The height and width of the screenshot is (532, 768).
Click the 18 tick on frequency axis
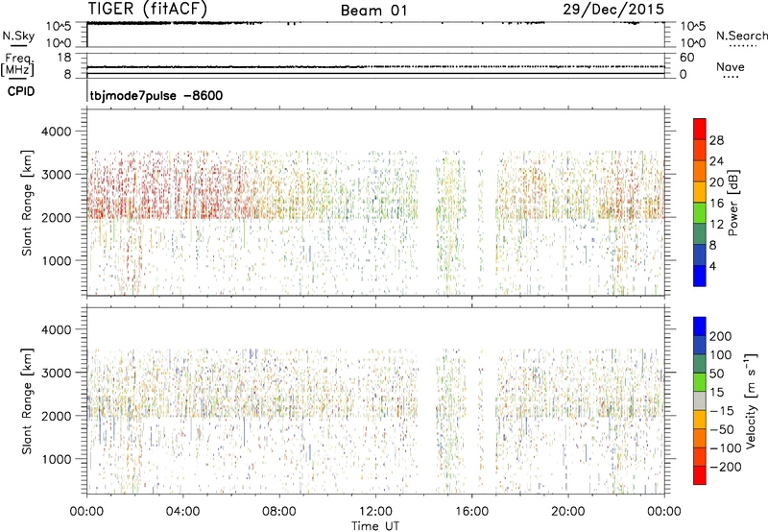pyautogui.click(x=64, y=58)
